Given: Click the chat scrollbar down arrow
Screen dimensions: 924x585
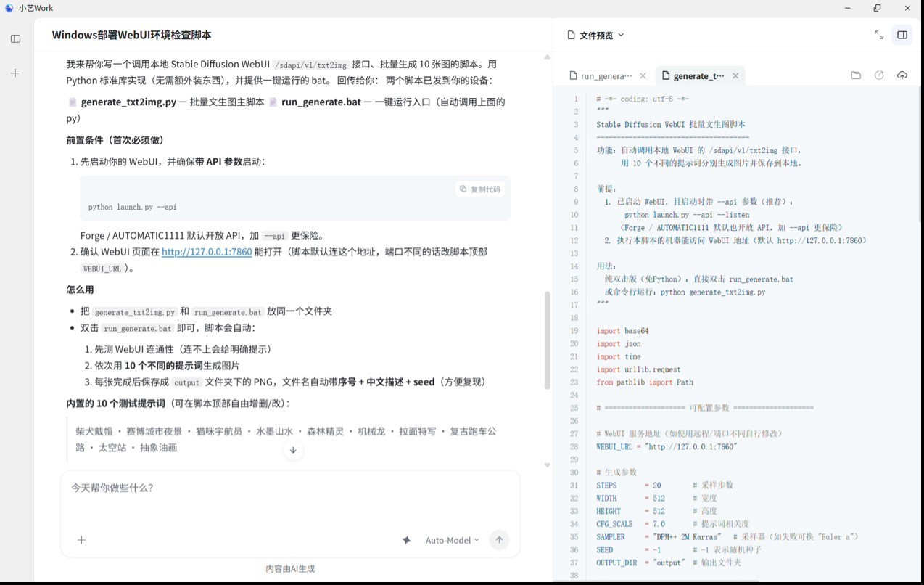Looking at the screenshot, I should coord(548,465).
